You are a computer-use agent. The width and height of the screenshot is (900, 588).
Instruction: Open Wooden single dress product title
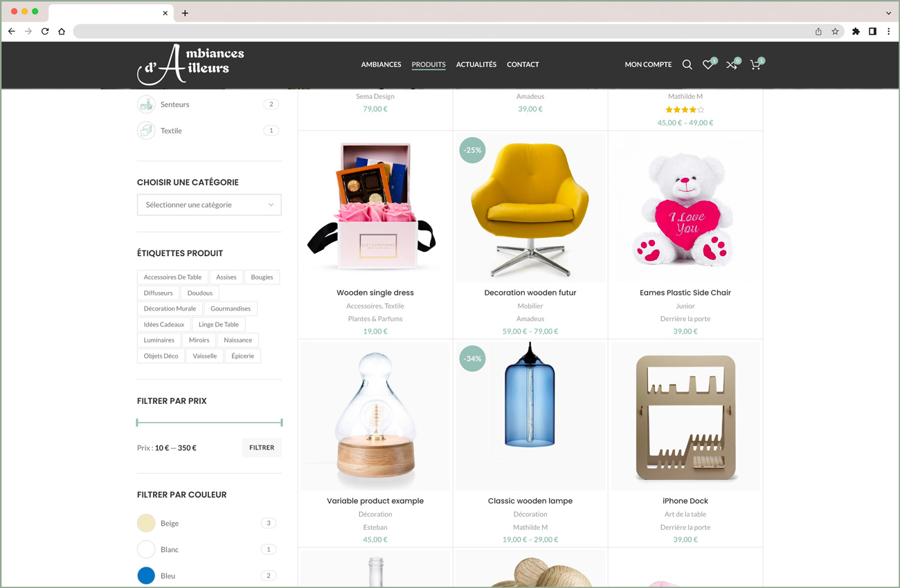375,293
